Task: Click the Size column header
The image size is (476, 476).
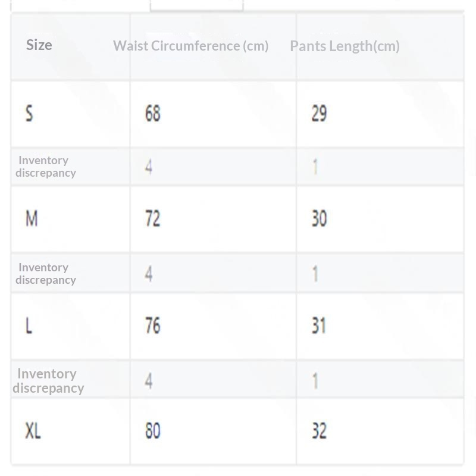Action: click(x=39, y=45)
